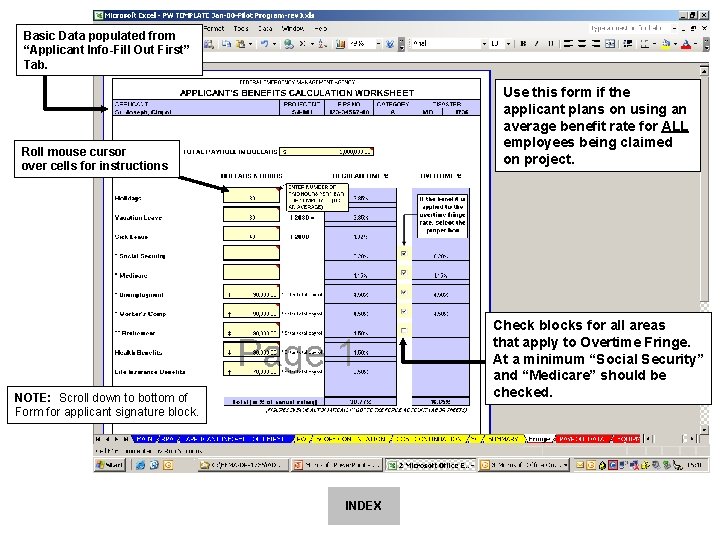Click the Underline formatting icon

click(550, 44)
